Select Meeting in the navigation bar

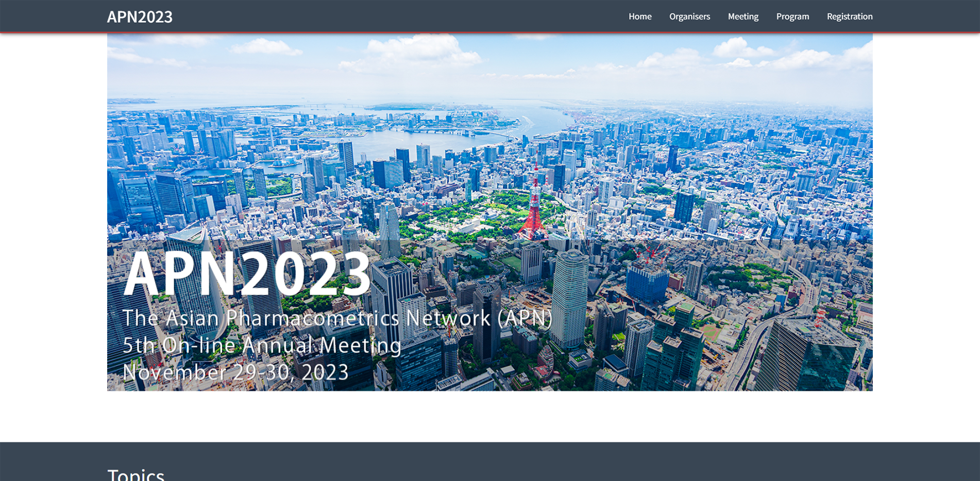tap(742, 16)
